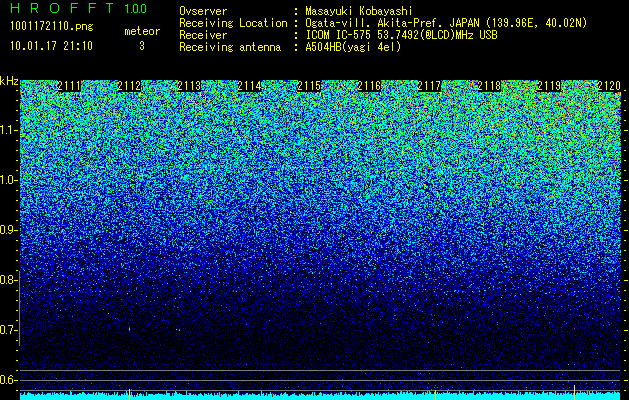
Task: Click the Ovserver label
Action: (203, 11)
